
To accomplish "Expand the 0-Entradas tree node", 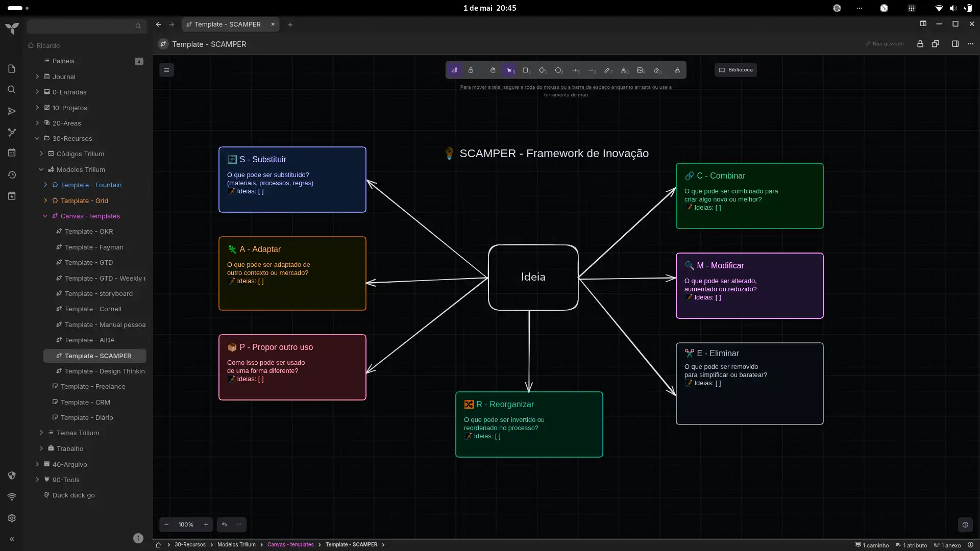I will 37,92.
